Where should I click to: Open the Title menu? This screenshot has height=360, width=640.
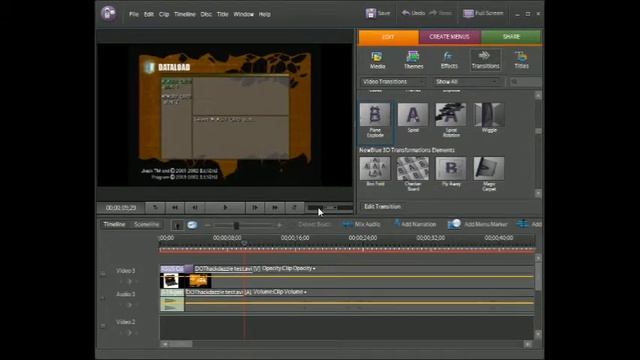point(222,14)
